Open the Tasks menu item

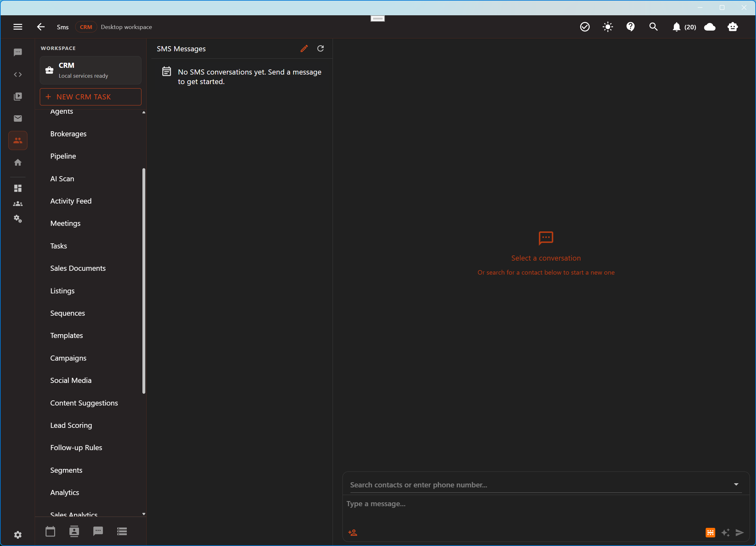(59, 246)
